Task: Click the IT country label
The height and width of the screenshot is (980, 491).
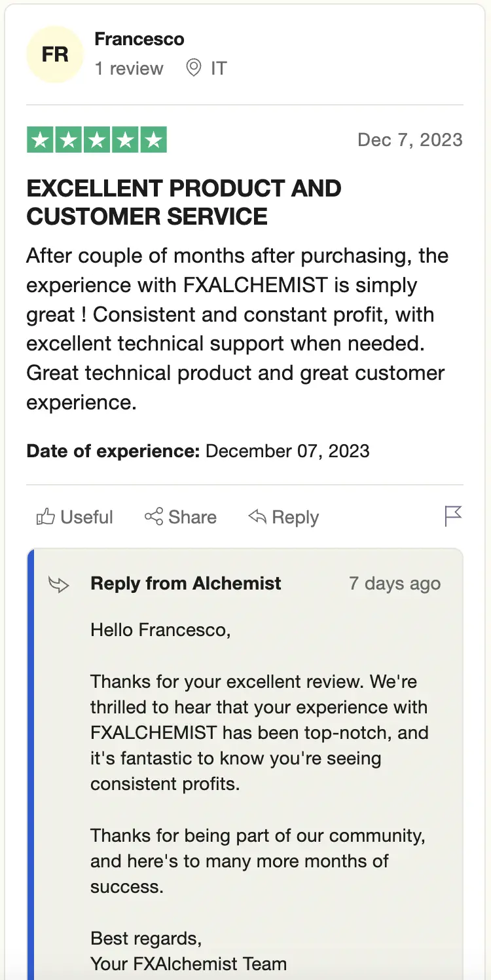Action: click(x=219, y=68)
